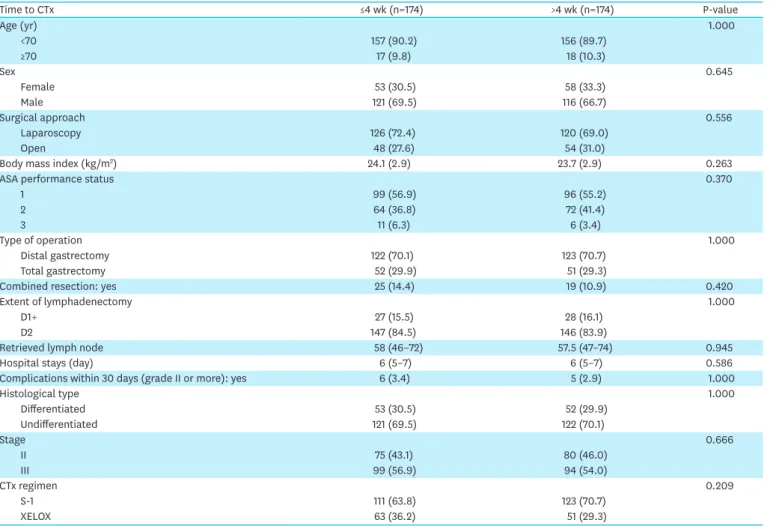Select the value '11 (6.3)'
The width and height of the screenshot is (773, 526).
(x=393, y=225)
